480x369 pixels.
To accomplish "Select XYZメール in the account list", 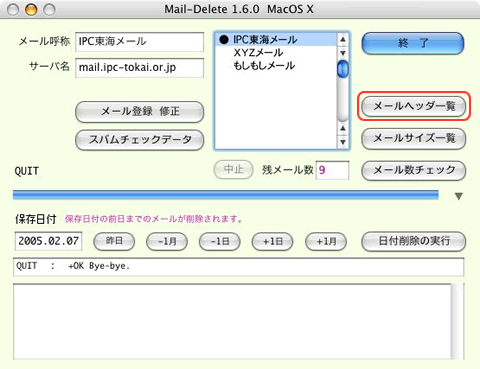I will click(258, 53).
